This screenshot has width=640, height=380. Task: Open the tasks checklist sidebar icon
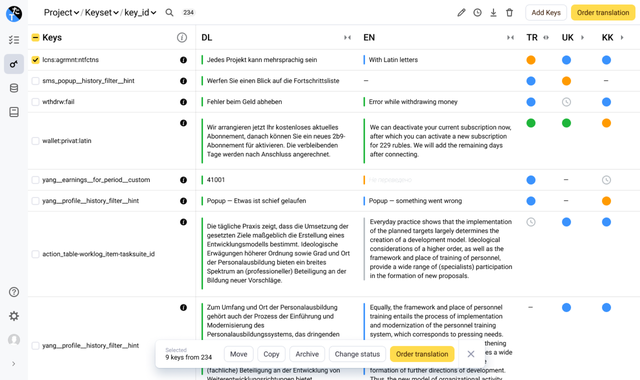[14, 40]
